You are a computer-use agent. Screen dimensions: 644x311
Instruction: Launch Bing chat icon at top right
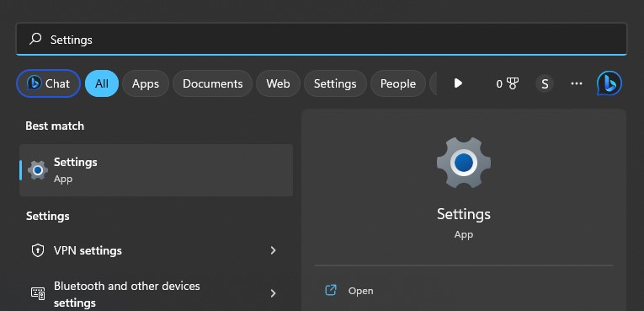[x=609, y=83]
